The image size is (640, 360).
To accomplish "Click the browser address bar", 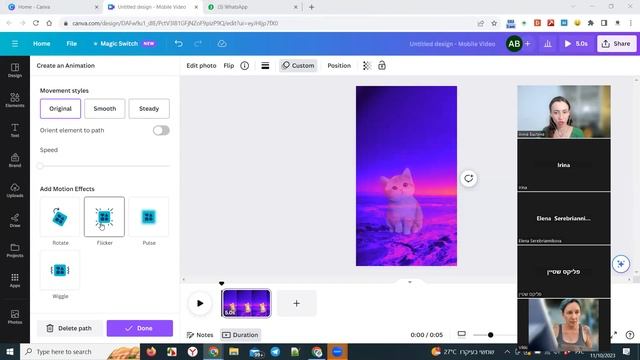I will [269, 23].
